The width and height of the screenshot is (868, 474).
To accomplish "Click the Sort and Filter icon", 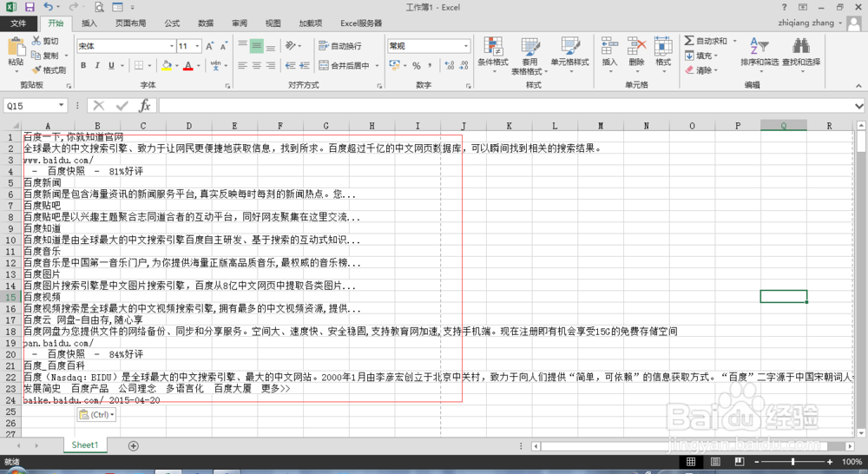I will tap(759, 46).
